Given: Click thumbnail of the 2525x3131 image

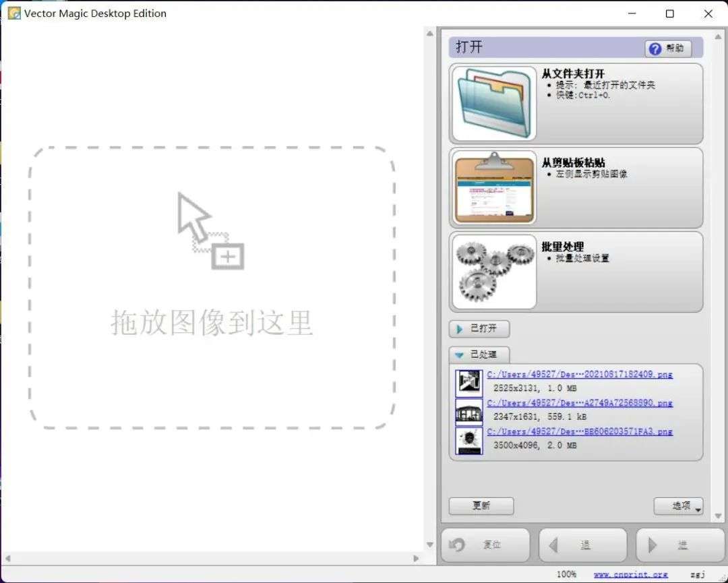Looking at the screenshot, I should (x=469, y=382).
